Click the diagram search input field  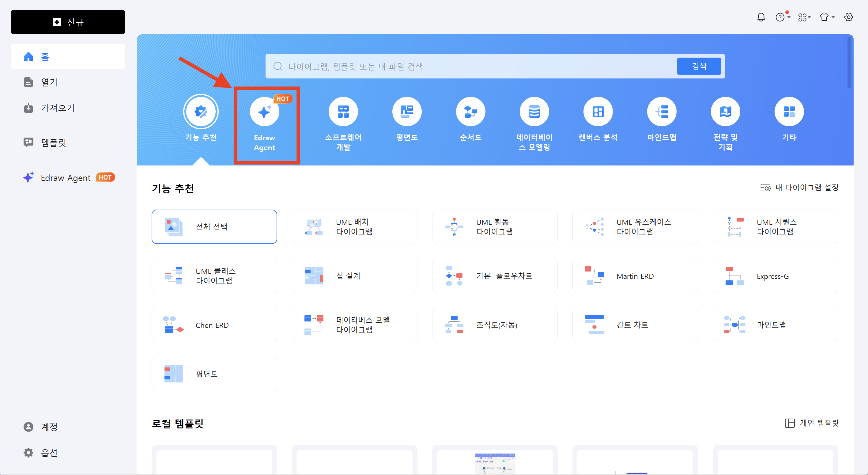(x=472, y=66)
